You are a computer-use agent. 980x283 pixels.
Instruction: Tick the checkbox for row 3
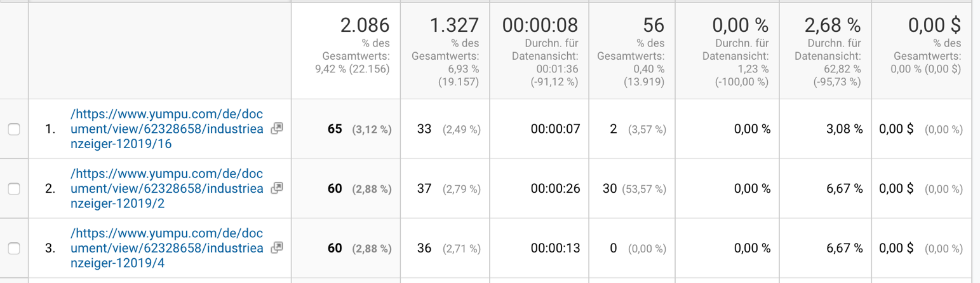(13, 248)
